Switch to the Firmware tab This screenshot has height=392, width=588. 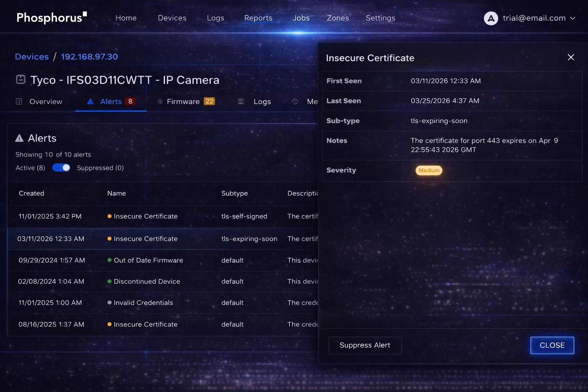tap(183, 101)
